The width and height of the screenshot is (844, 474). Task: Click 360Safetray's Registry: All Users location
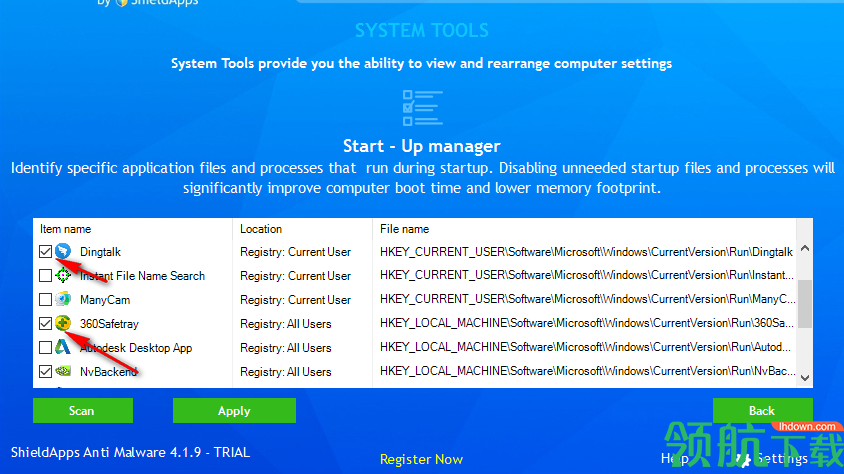tap(285, 324)
